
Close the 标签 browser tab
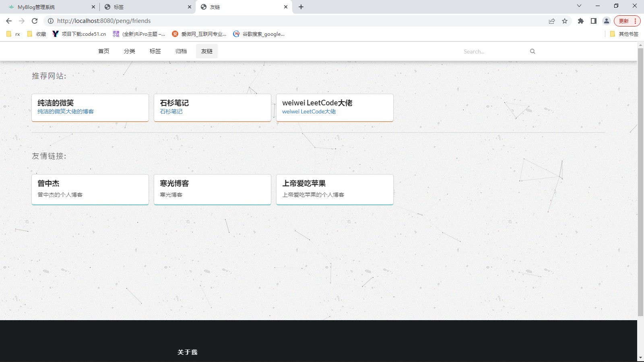tap(190, 7)
